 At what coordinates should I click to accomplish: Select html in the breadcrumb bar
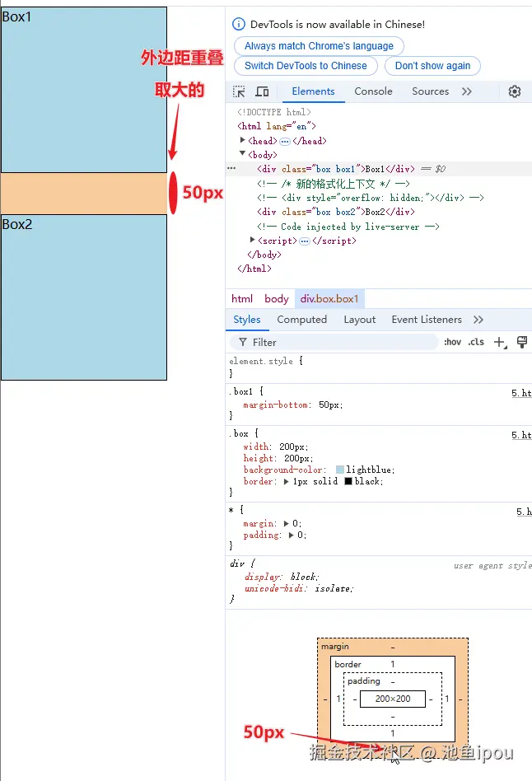click(242, 299)
